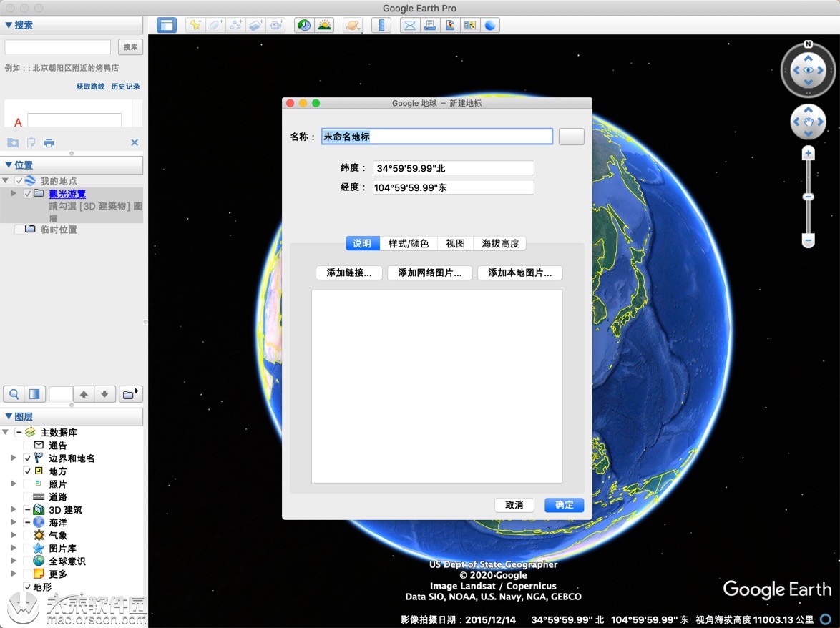Enable 照片 layer checkbox
This screenshot has height=628, width=840.
tap(28, 484)
